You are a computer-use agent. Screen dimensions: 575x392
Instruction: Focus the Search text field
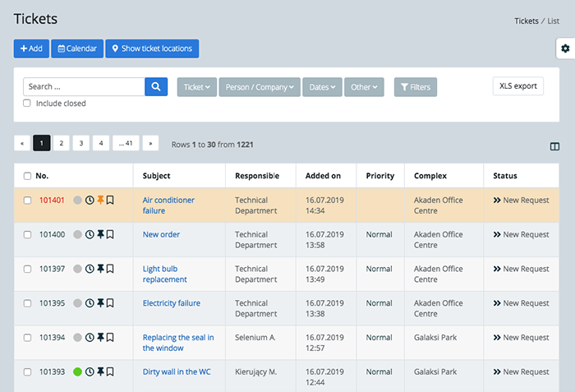click(x=84, y=86)
